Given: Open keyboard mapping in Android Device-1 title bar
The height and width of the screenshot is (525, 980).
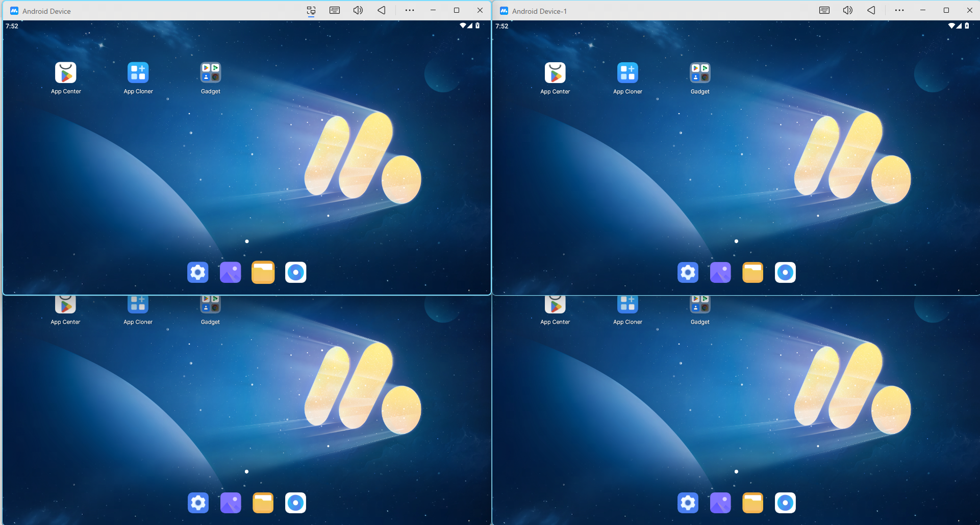Looking at the screenshot, I should click(824, 10).
